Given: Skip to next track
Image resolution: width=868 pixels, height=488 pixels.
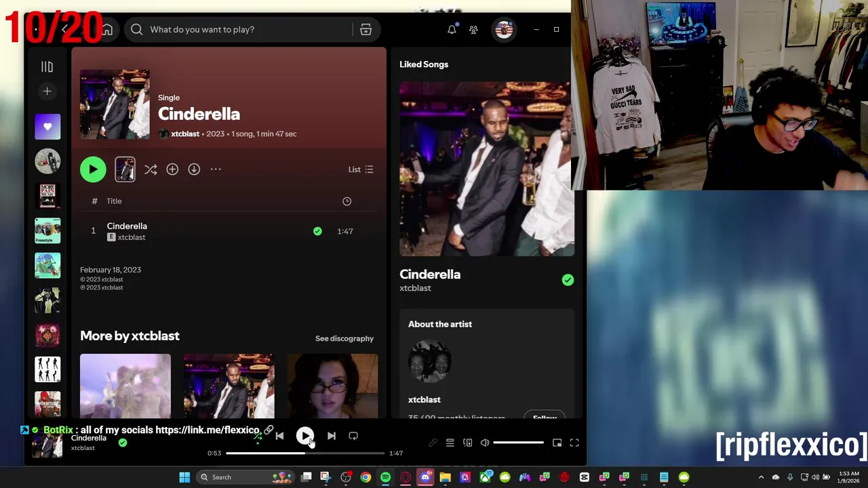Looking at the screenshot, I should 331,436.
